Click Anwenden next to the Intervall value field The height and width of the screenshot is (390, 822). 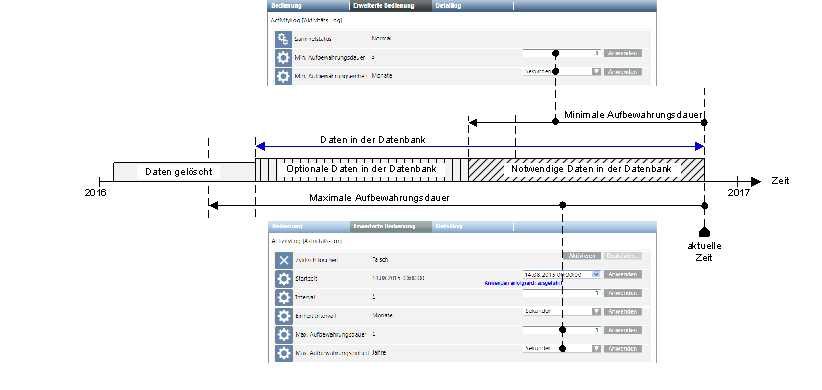click(x=623, y=293)
